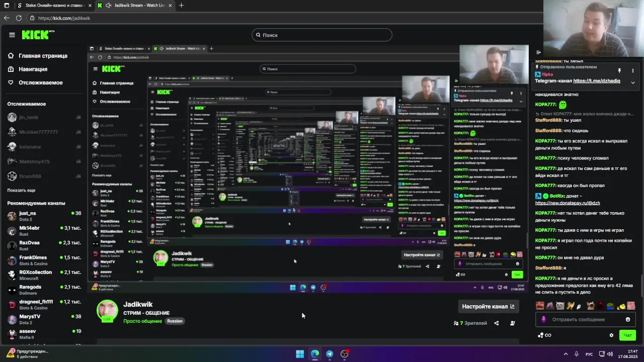Open Telegram from the taskbar
Image resolution: width=644 pixels, height=362 pixels.
point(330,354)
